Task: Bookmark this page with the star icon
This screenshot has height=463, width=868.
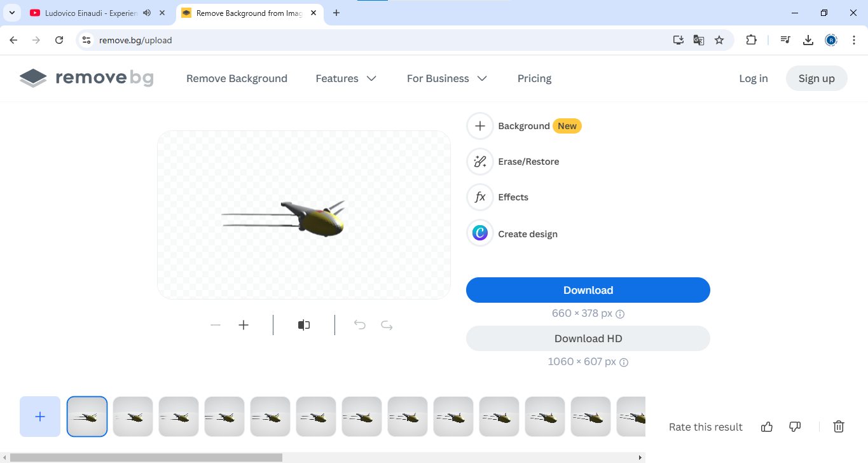Action: point(719,40)
